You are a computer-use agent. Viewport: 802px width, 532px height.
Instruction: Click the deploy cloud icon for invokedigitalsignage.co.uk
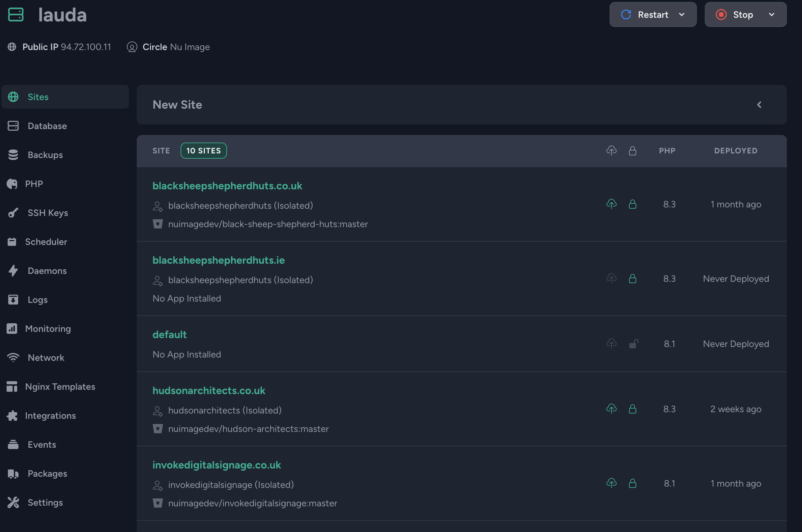[611, 483]
